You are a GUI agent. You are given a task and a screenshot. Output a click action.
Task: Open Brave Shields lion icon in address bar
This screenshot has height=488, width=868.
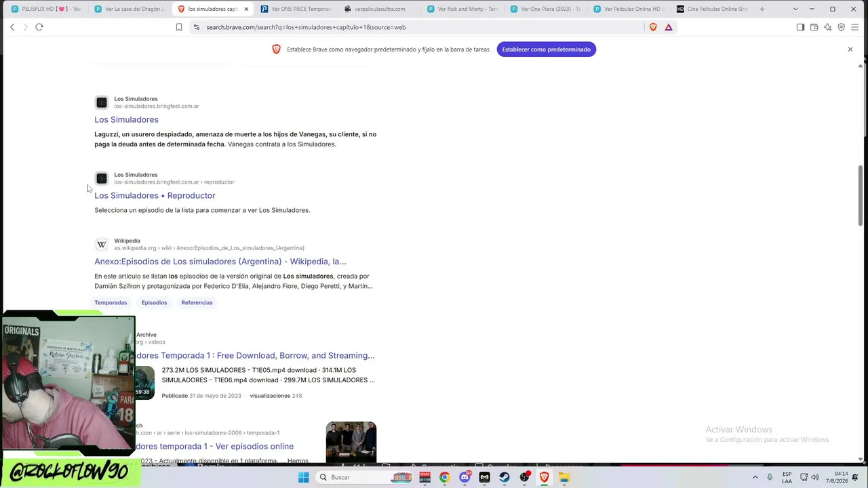coord(653,27)
